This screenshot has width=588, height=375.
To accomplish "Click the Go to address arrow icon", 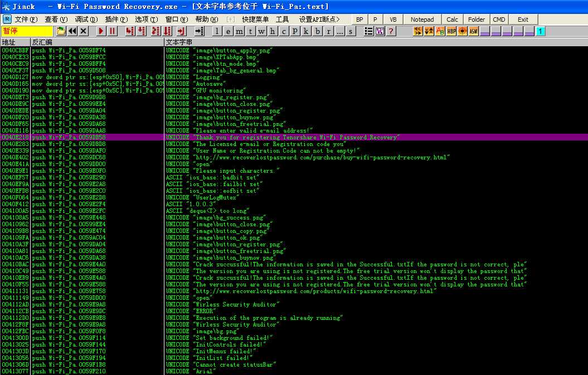I will (200, 31).
